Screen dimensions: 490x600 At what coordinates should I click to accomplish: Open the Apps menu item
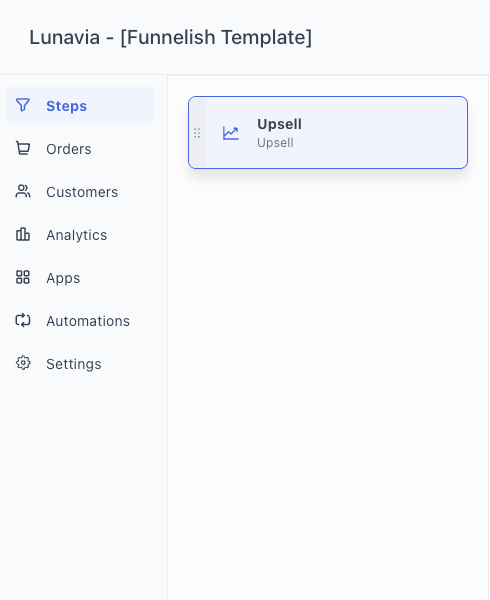[80, 277]
